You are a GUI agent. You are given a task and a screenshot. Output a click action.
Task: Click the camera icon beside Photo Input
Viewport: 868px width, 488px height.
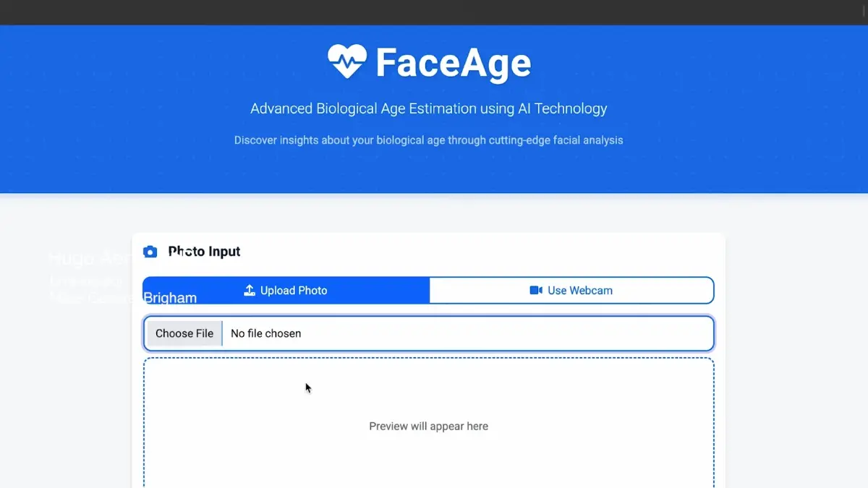coord(150,251)
